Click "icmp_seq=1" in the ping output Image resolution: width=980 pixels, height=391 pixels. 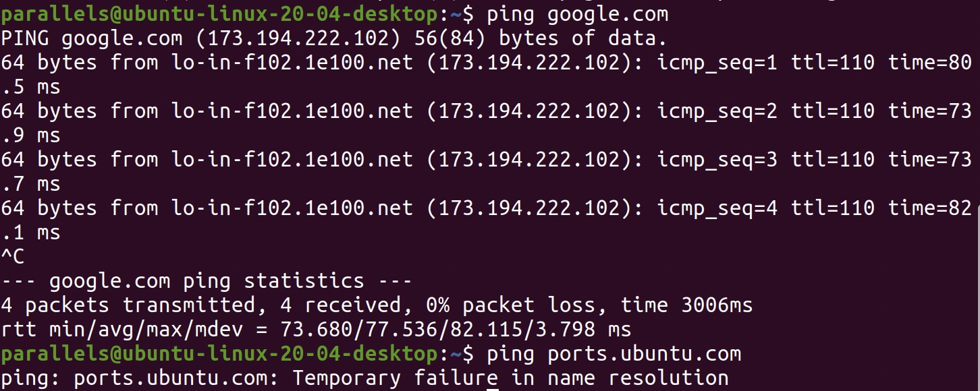coord(717,62)
